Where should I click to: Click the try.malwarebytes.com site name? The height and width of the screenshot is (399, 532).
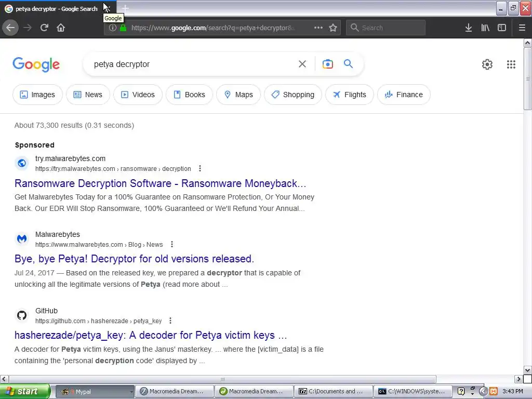tap(70, 158)
